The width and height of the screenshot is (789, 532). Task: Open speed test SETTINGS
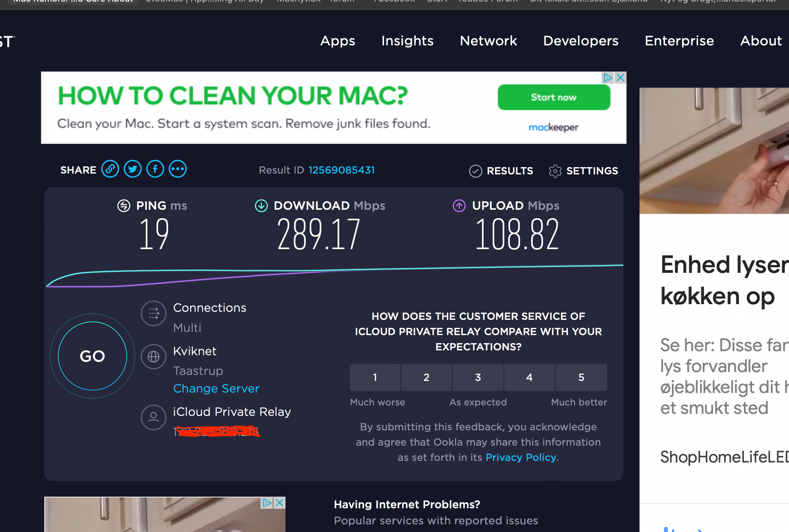click(x=592, y=171)
